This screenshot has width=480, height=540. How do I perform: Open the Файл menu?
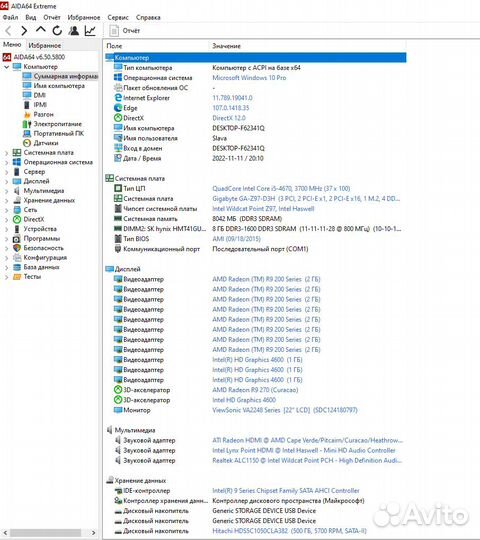pyautogui.click(x=10, y=17)
